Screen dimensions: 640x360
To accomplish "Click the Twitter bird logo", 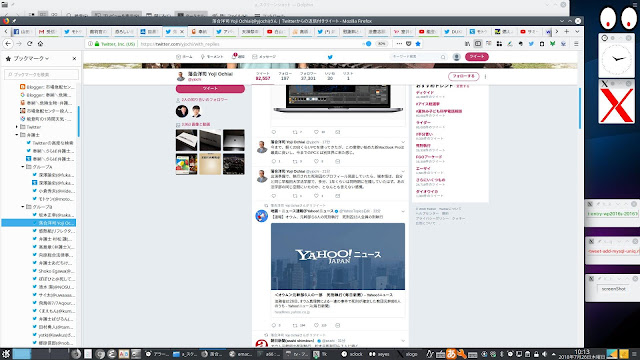I will click(330, 57).
